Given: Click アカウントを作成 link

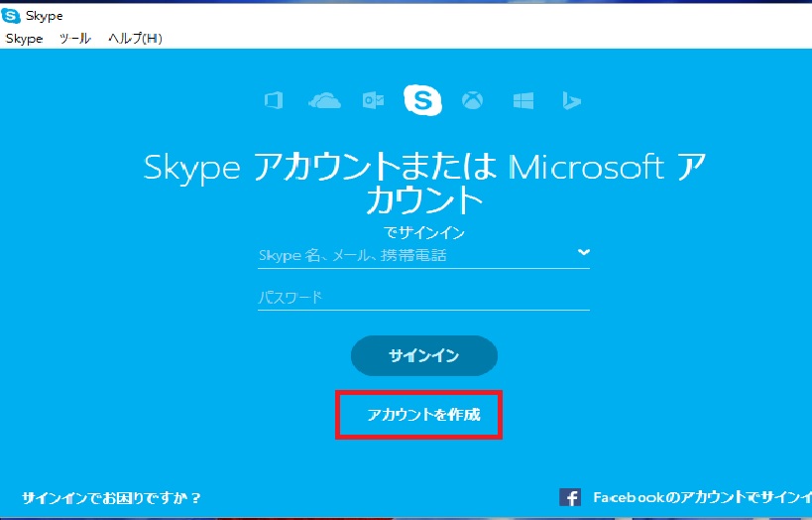Looking at the screenshot, I should pyautogui.click(x=423, y=414).
